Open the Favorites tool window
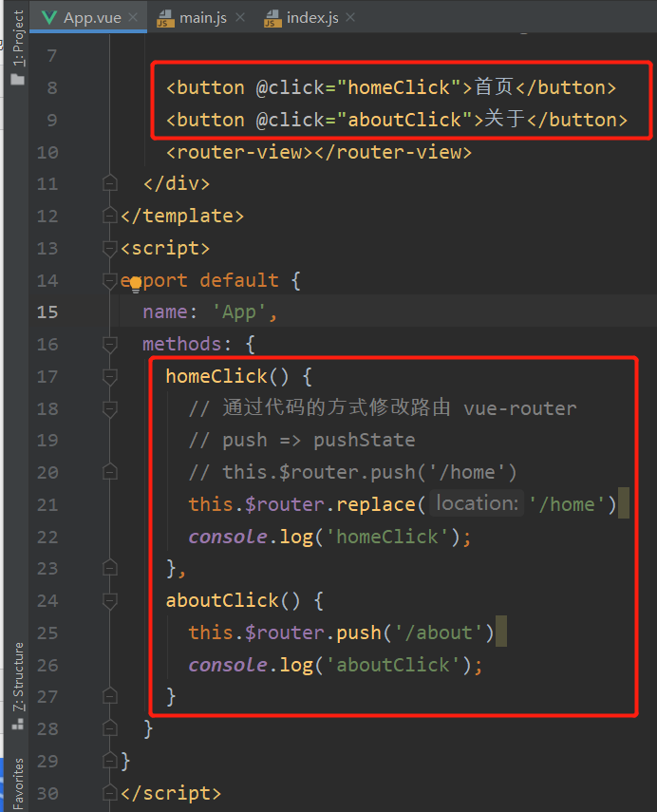The image size is (657, 812). click(x=18, y=783)
